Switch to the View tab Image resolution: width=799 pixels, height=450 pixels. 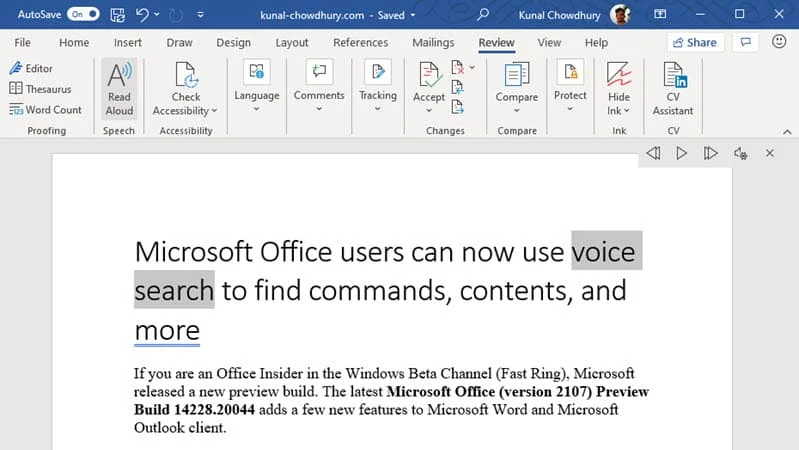tap(549, 43)
